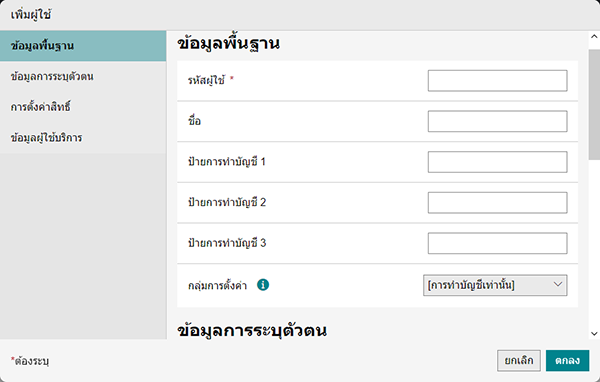Screen dimensions: 600x382
Task: Click into the ชื่อ text field
Action: click(x=497, y=121)
